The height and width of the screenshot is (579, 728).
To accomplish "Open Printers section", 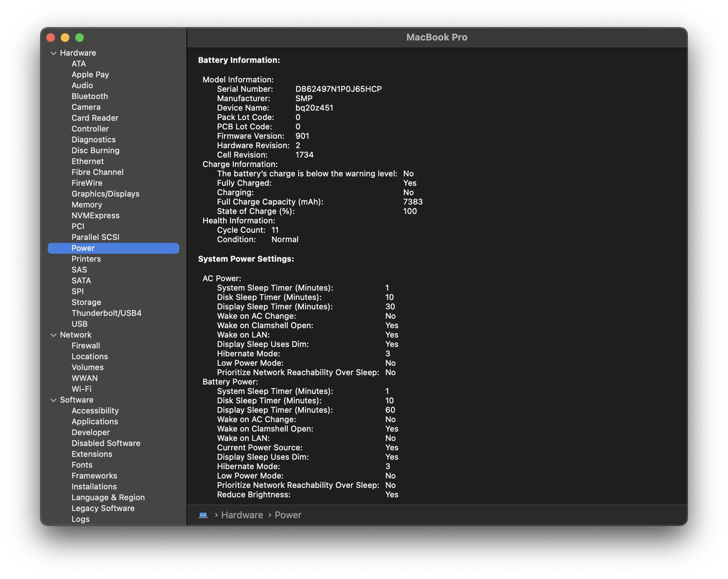I will click(86, 259).
